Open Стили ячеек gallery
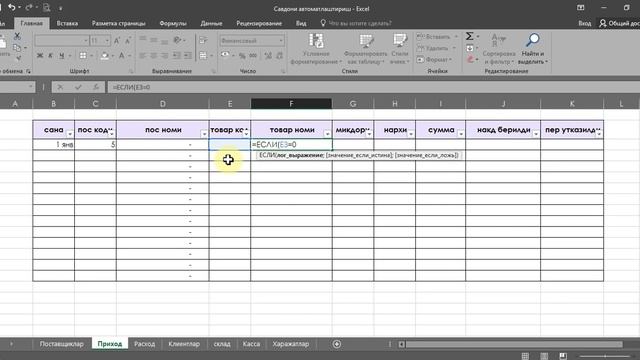 400,49
